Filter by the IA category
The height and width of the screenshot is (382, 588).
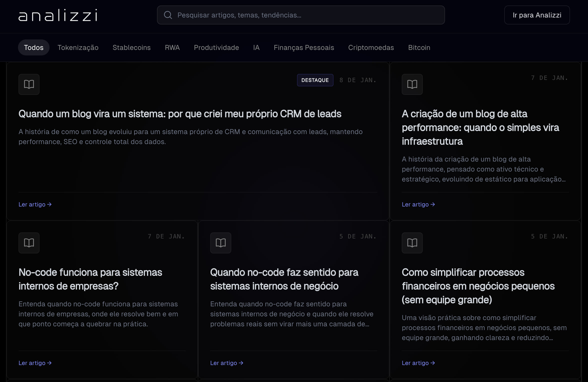256,47
